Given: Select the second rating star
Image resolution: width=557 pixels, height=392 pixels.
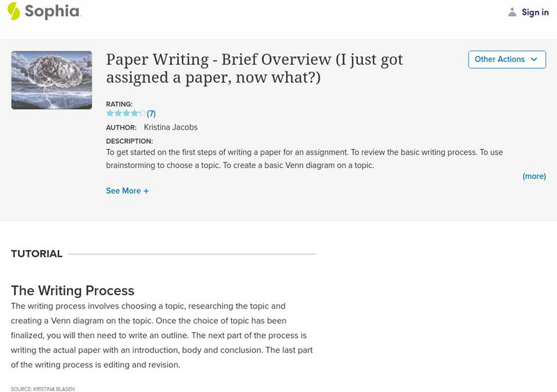Looking at the screenshot, I should tap(118, 113).
